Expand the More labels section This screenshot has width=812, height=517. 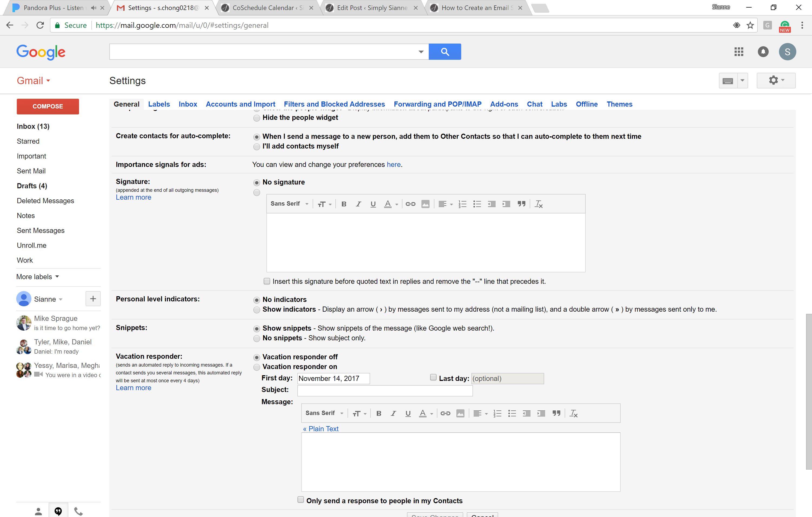pos(37,276)
